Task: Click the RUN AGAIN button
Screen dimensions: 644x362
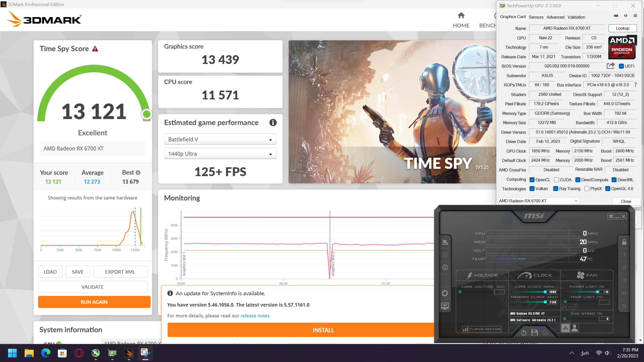Action: tap(94, 302)
